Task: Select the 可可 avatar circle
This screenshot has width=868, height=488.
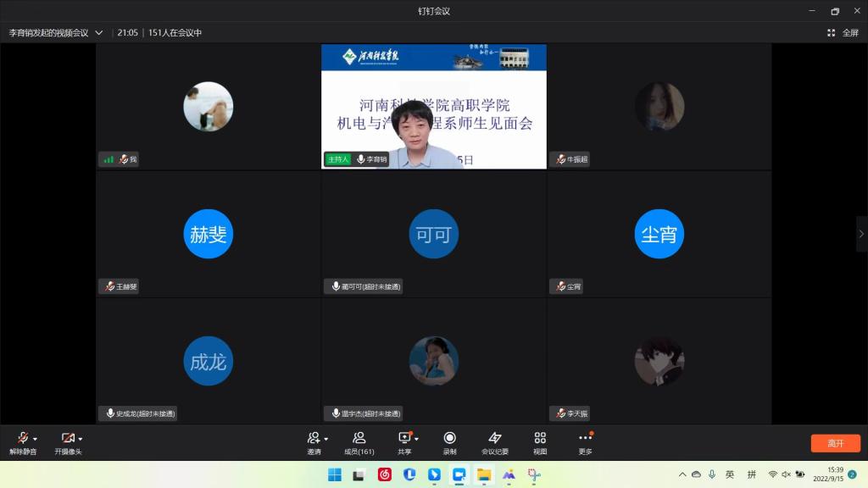Action: 434,234
